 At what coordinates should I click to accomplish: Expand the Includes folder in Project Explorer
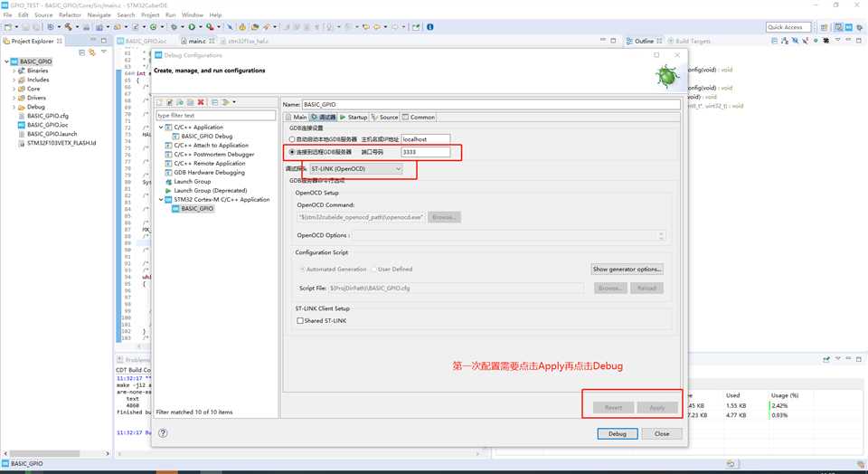(14, 80)
